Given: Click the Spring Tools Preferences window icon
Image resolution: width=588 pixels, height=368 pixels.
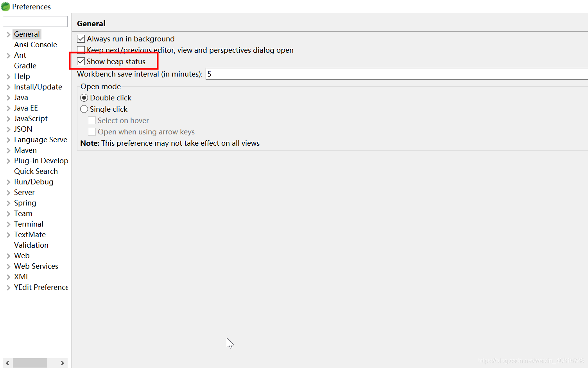Looking at the screenshot, I should click(5, 7).
